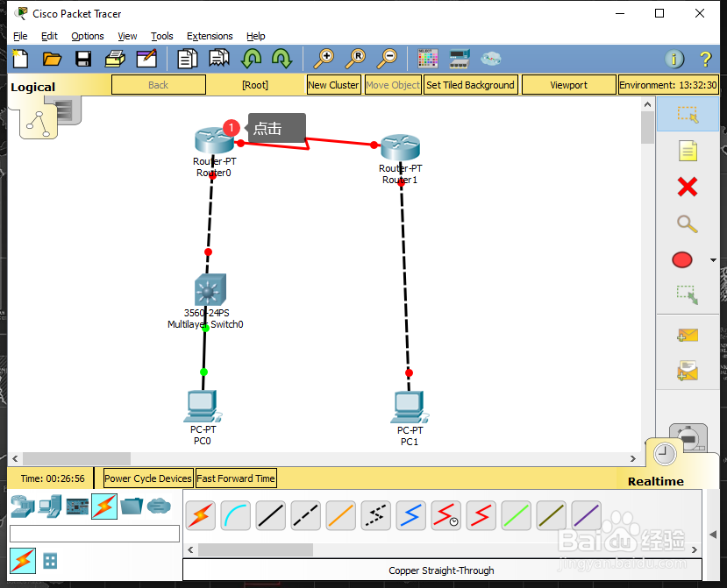Image resolution: width=727 pixels, height=588 pixels.
Task: Click the Undo arrow icon
Action: coord(251,59)
